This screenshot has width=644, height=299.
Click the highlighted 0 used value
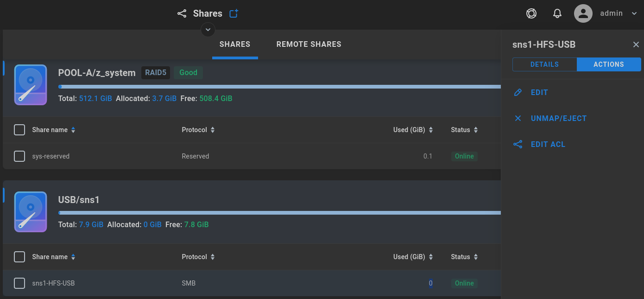tap(430, 283)
